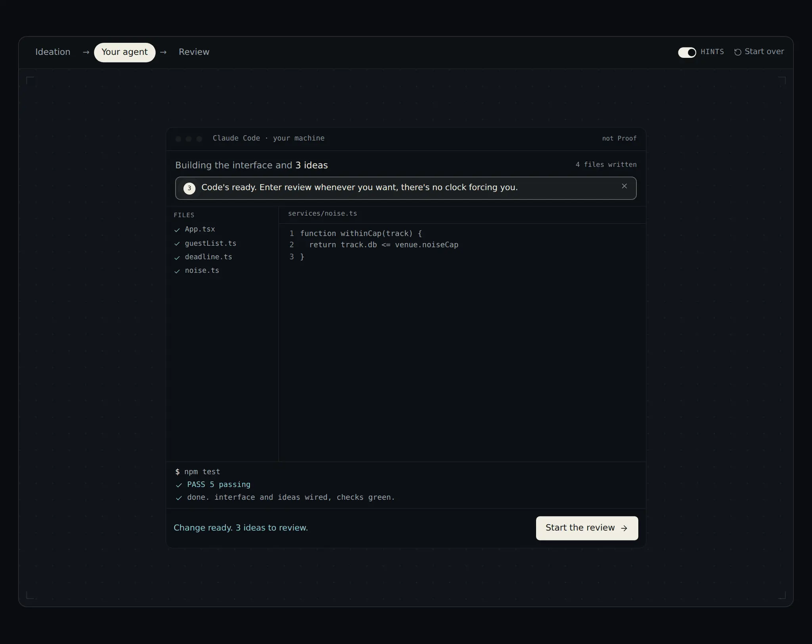Click the Start the review button
812x644 pixels.
pyautogui.click(x=587, y=528)
